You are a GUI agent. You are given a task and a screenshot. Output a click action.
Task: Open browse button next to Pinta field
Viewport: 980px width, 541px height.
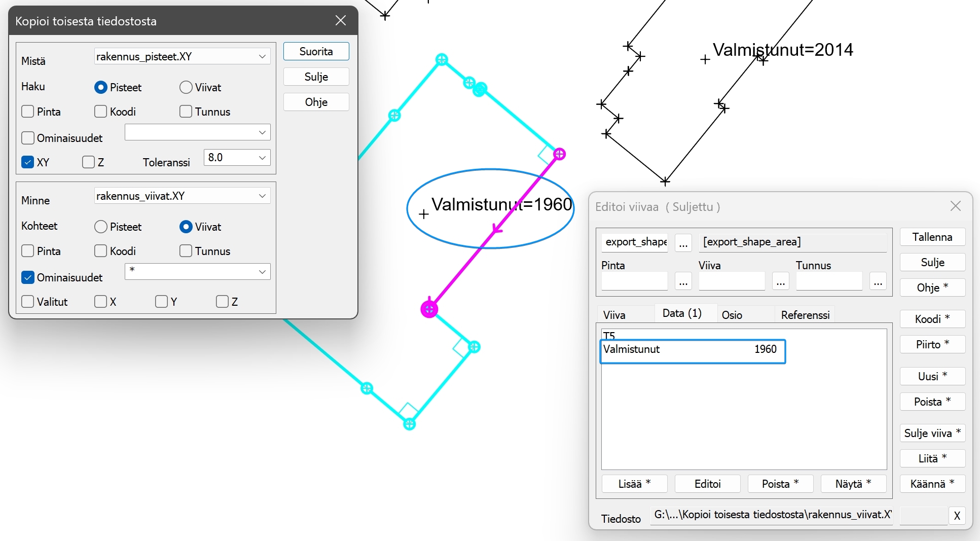pos(683,281)
